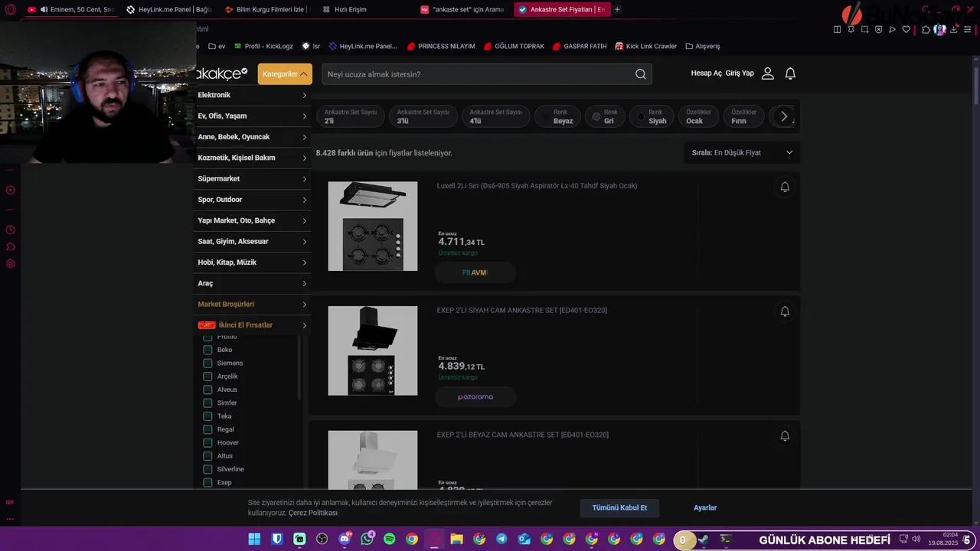
Task: Click the Hesap Aç link
Action: click(706, 73)
